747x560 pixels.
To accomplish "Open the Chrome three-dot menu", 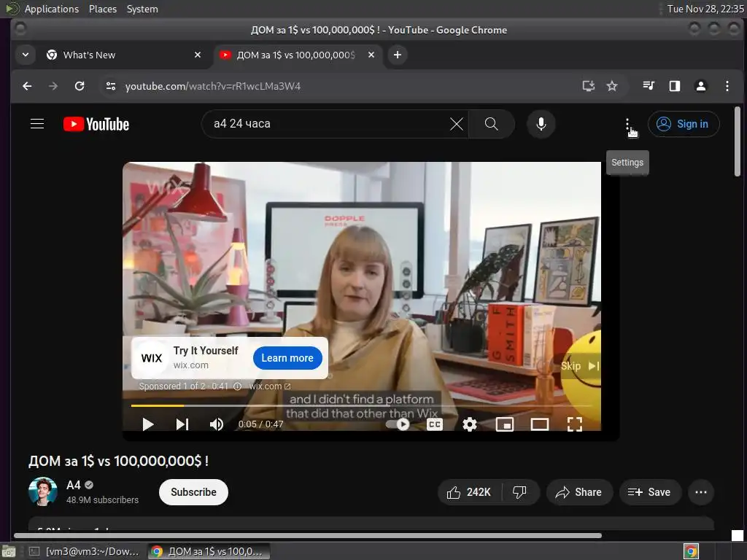I will point(727,86).
